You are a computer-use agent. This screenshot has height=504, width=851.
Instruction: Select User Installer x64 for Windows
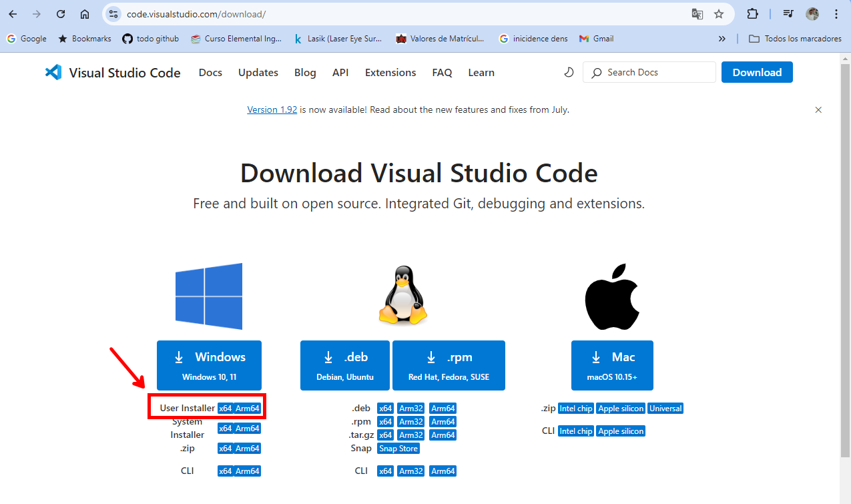226,409
